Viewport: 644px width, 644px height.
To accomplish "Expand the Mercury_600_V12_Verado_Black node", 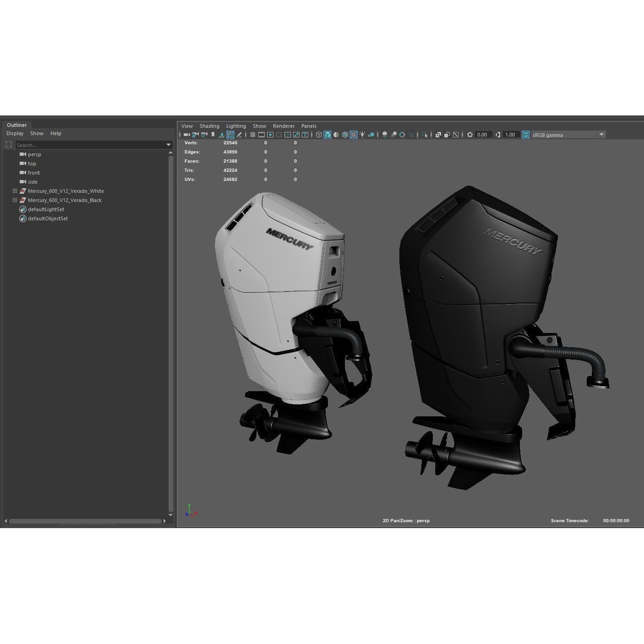I will [14, 200].
